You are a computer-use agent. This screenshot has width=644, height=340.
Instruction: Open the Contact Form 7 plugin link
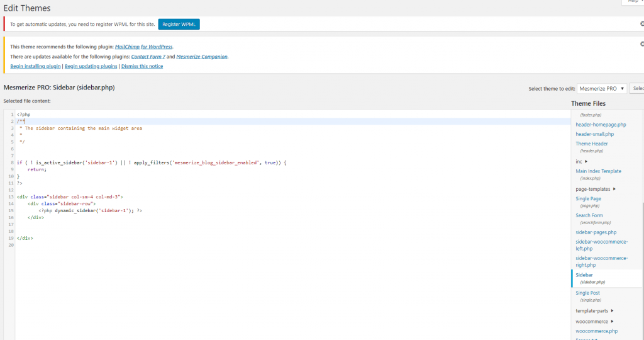click(x=148, y=57)
